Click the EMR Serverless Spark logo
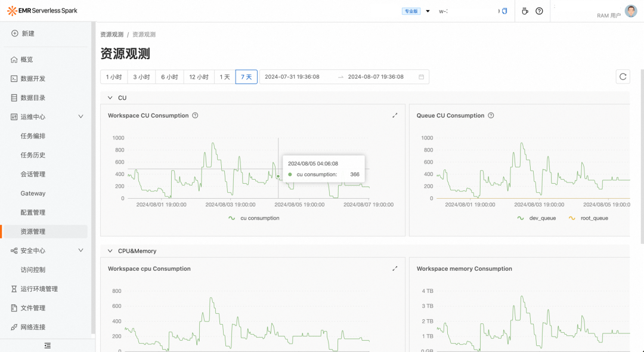This screenshot has height=352, width=644. (42, 11)
